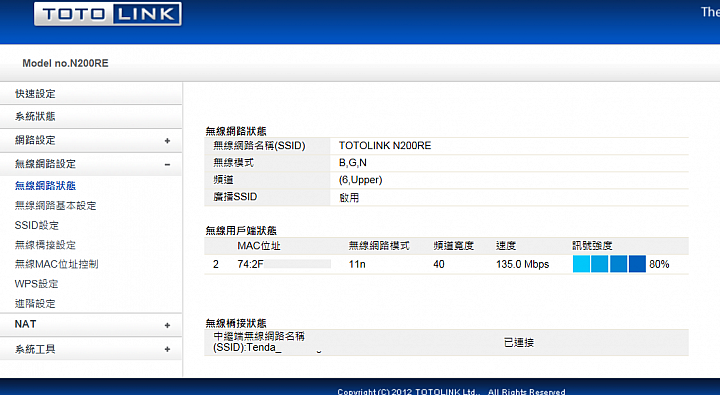Click 中繼端無線網路名稱 Tenda_ entry
720x395 pixels.
(259, 342)
